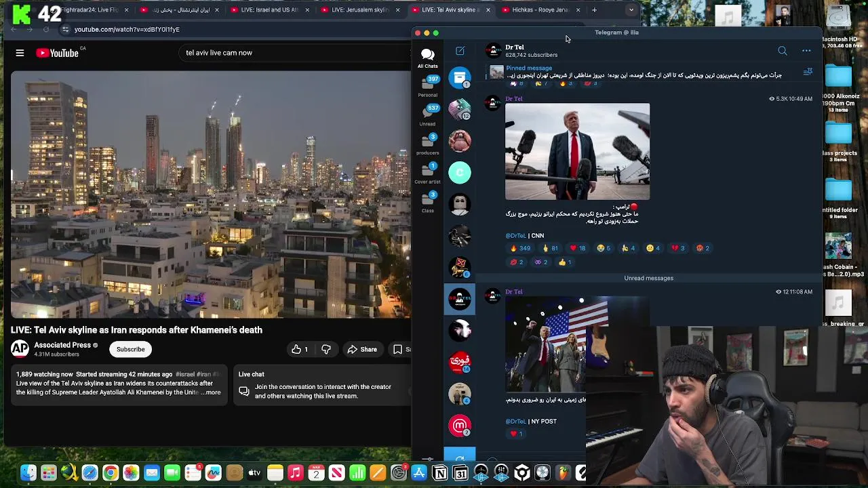Open FL Studio from the Dock
The height and width of the screenshot is (488, 868).
tap(563, 472)
